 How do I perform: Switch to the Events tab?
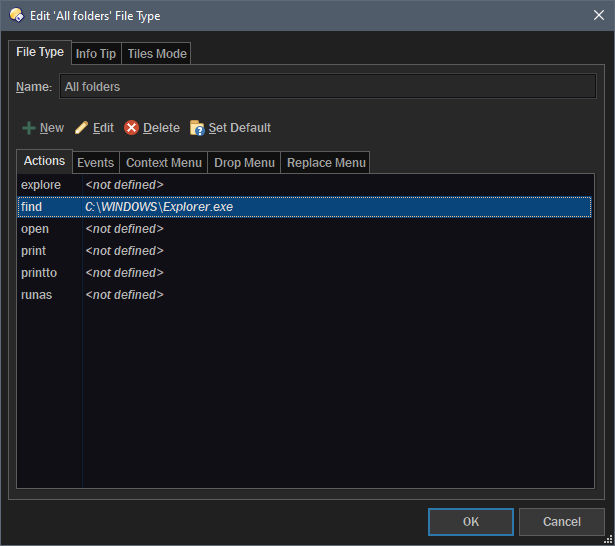click(x=95, y=162)
